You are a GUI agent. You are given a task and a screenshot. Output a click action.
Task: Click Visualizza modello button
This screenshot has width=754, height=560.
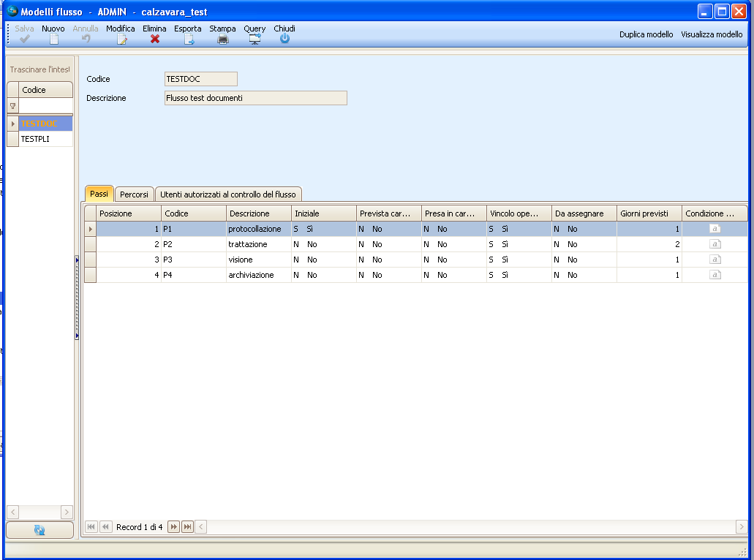pyautogui.click(x=712, y=34)
